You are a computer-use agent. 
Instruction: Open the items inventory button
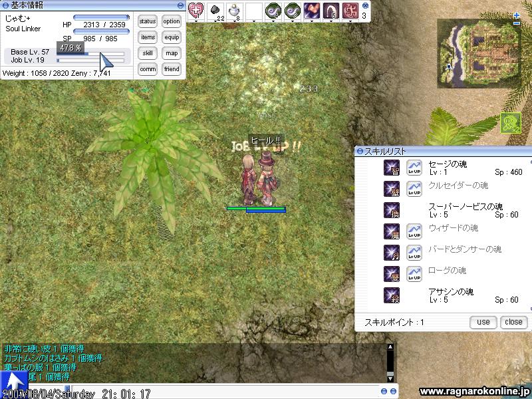(x=148, y=37)
